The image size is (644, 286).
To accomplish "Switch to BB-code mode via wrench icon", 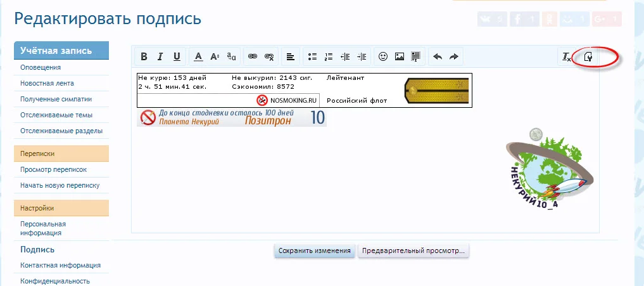I will pos(588,57).
